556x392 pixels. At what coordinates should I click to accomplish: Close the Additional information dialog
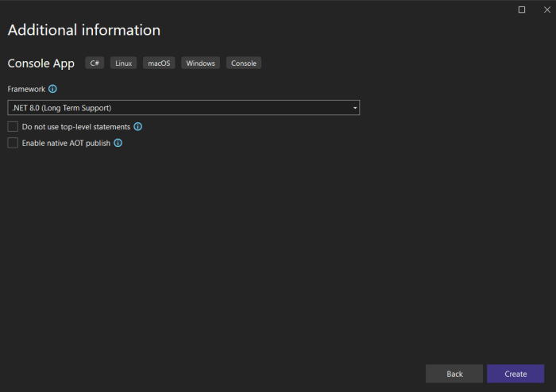[547, 10]
